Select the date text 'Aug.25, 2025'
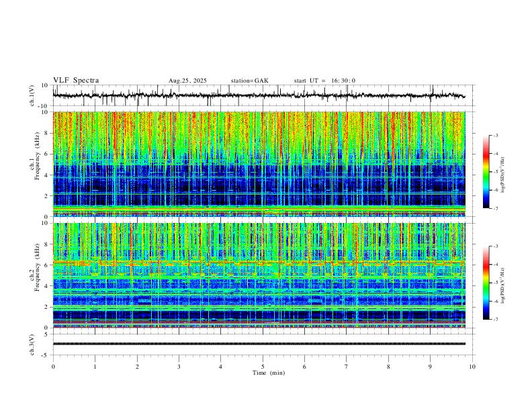This screenshot has width=532, height=411. [x=187, y=81]
